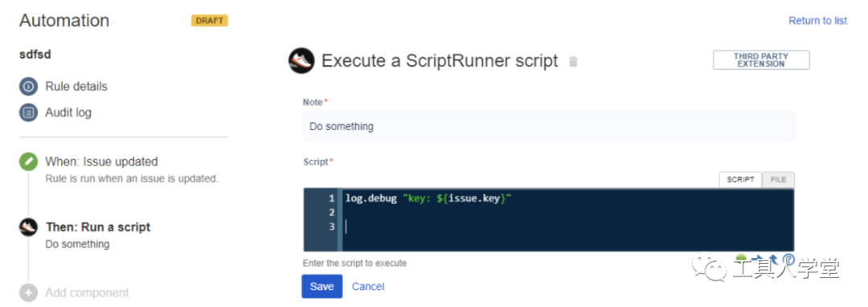This screenshot has width=868, height=307.
Task: Click the Audit log list icon
Action: click(x=28, y=113)
